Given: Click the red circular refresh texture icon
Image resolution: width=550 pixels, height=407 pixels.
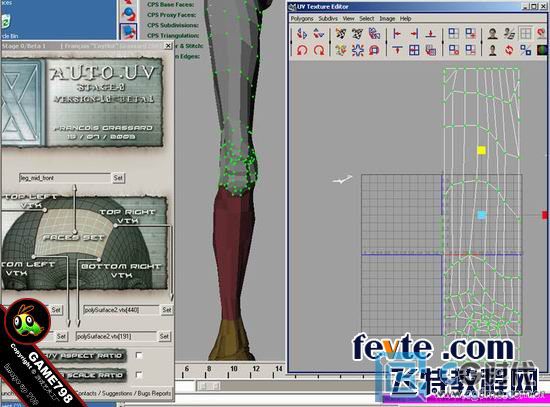Looking at the screenshot, I should (509, 50).
